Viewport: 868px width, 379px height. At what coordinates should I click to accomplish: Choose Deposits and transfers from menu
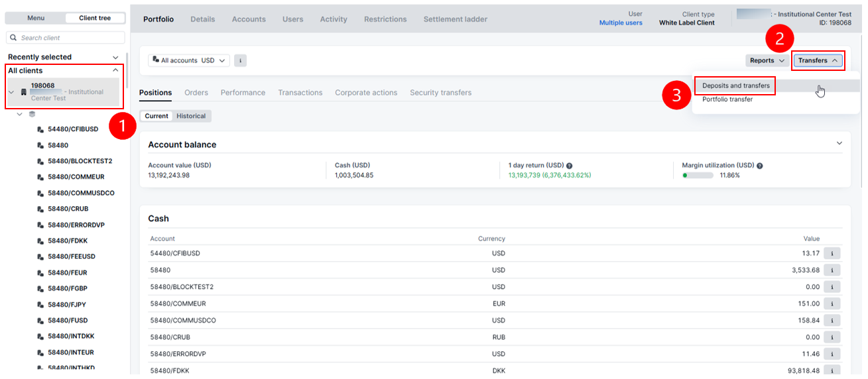(x=735, y=85)
